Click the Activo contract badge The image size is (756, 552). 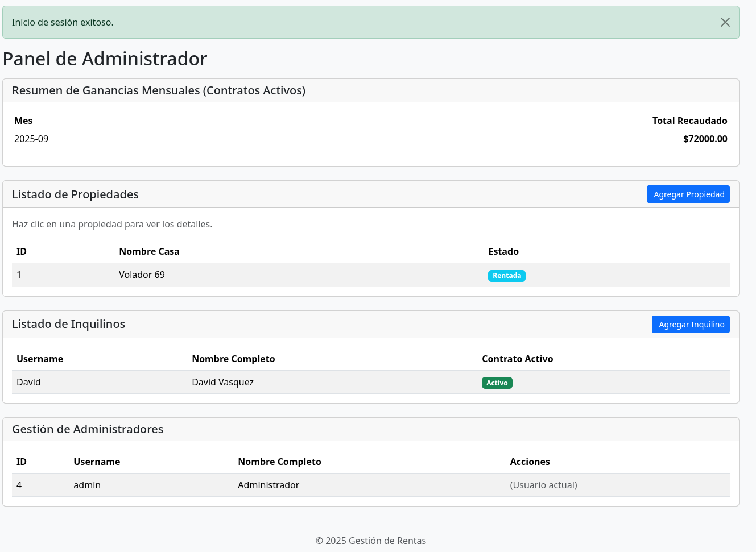[497, 383]
